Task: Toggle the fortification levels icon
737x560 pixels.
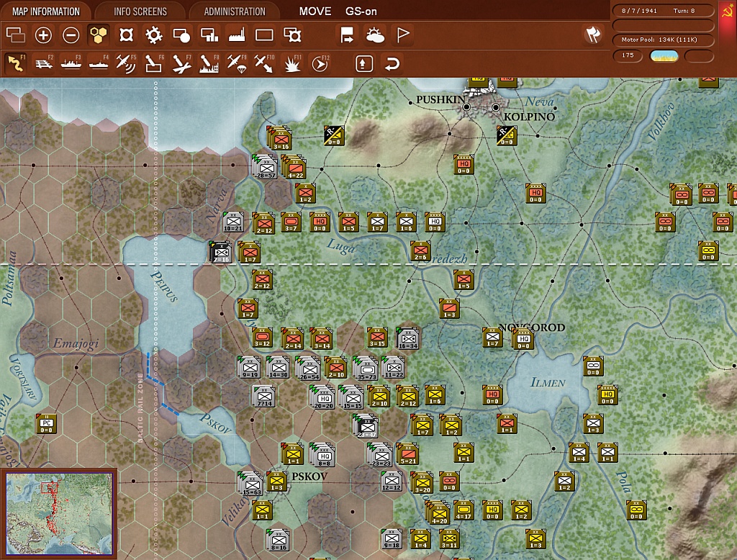Action: pos(127,35)
